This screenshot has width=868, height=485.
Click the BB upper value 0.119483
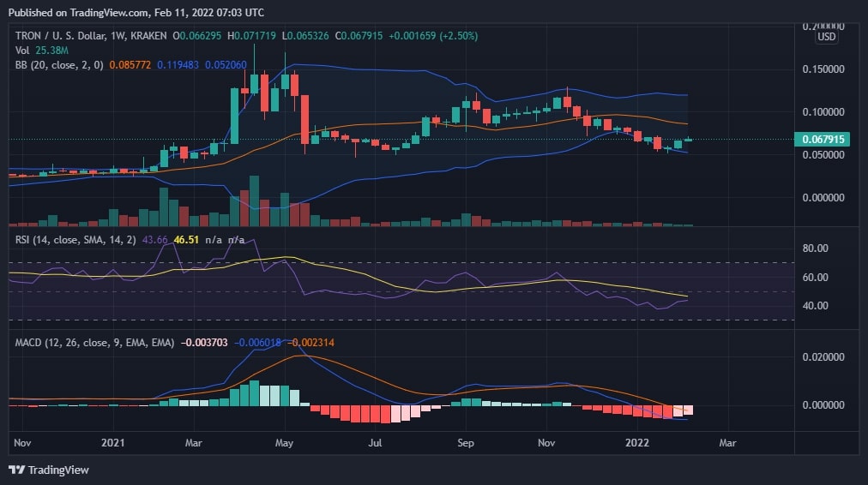[178, 65]
